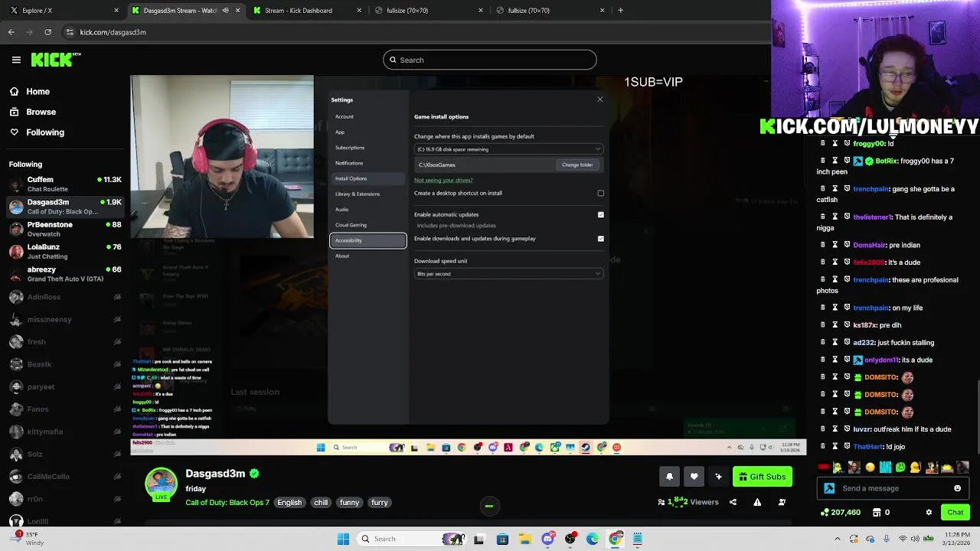Toggle Enable automatic updates checkbox
This screenshot has width=980, height=551.
tap(600, 214)
